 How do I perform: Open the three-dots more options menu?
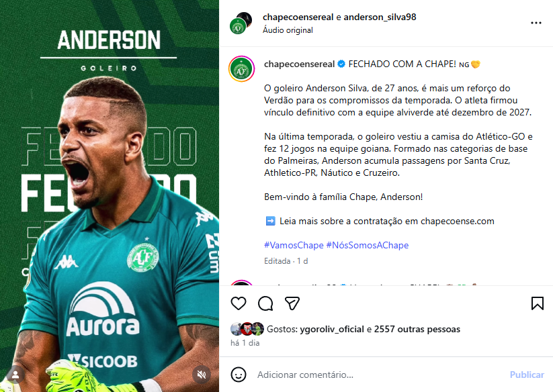[x=536, y=23]
